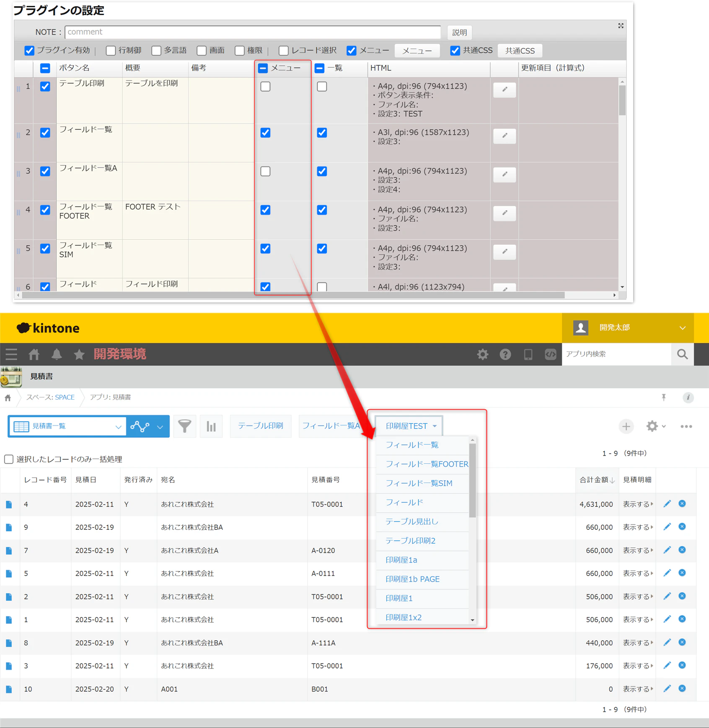
Task: Open record 7 details file icon
Action: tap(9, 550)
